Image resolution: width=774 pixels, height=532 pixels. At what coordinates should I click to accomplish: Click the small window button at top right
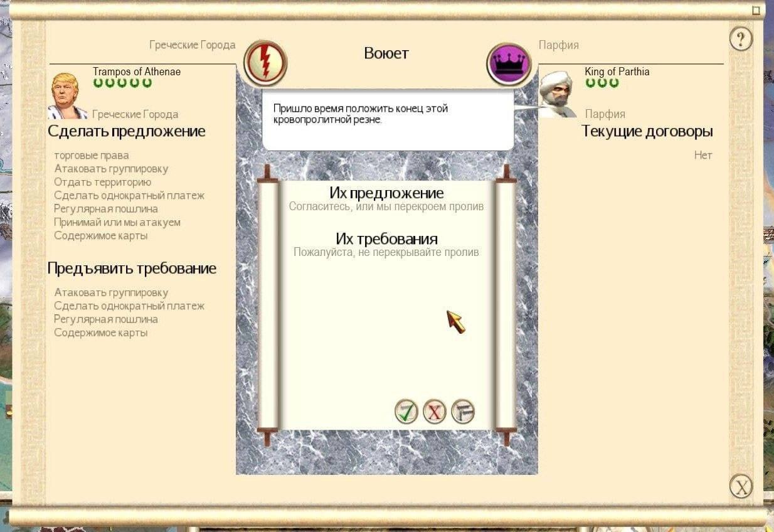(x=756, y=9)
